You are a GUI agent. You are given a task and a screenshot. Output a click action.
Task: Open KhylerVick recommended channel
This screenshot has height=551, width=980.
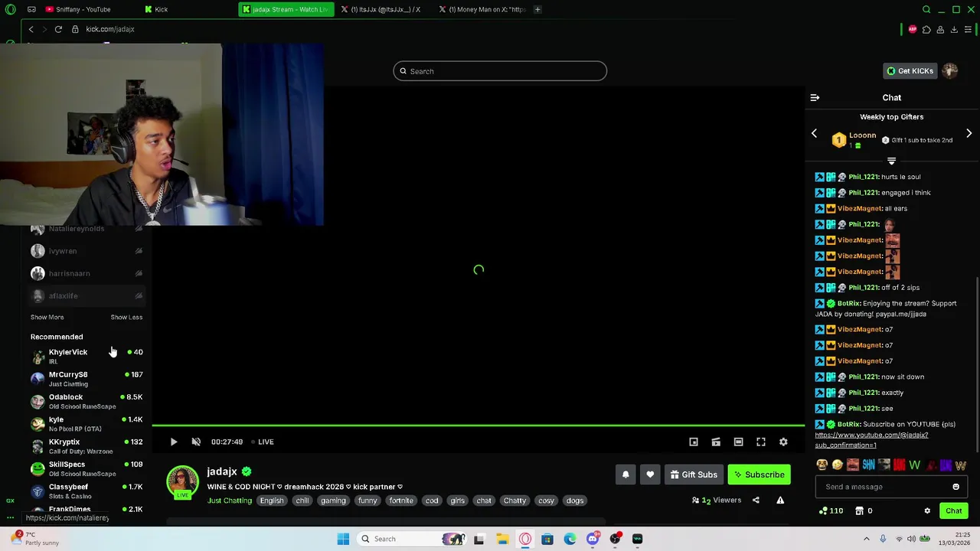pyautogui.click(x=87, y=356)
